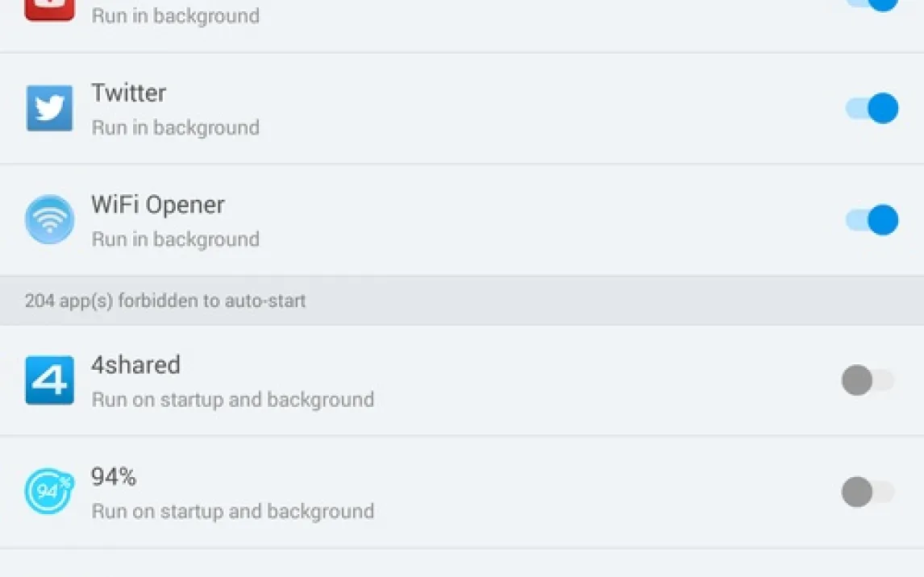Tap the red app icon at top

[x=50, y=11]
